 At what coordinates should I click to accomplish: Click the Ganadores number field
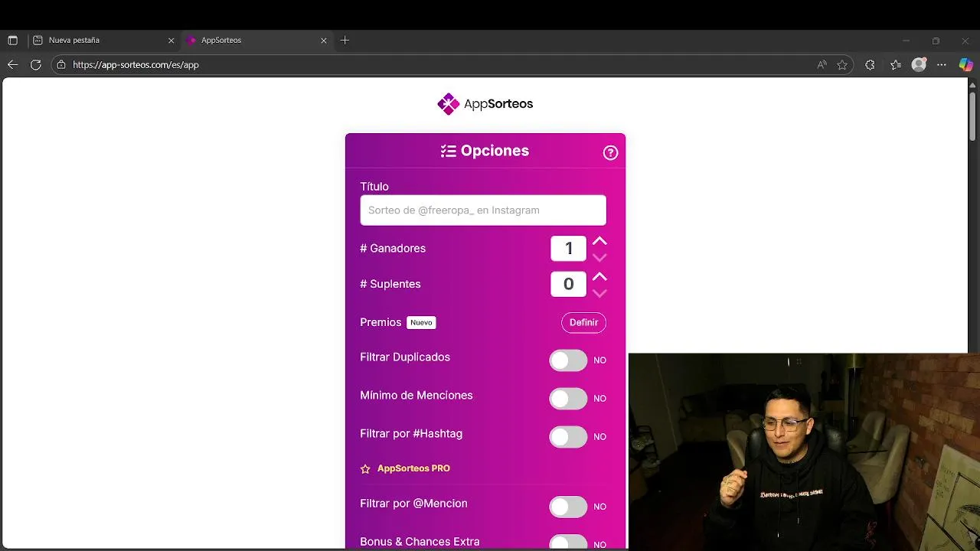[x=568, y=249]
